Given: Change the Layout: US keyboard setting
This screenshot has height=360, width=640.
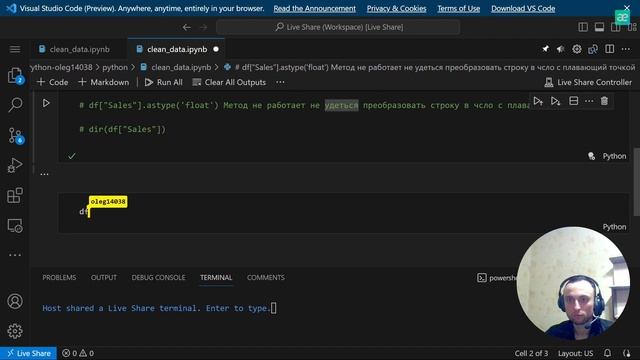Looking at the screenshot, I should point(576,353).
